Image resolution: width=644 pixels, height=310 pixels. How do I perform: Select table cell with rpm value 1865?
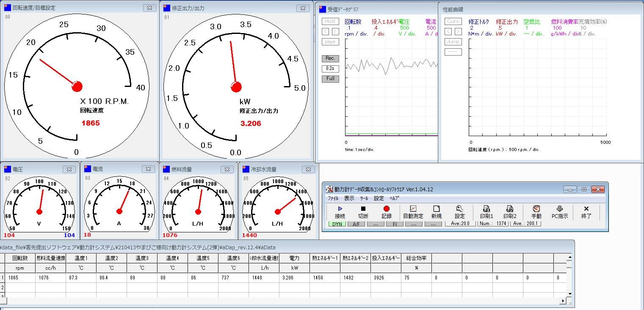point(20,278)
